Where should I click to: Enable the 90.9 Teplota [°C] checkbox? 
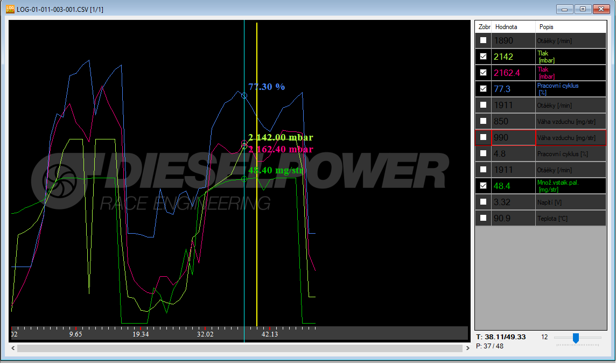[x=483, y=218]
